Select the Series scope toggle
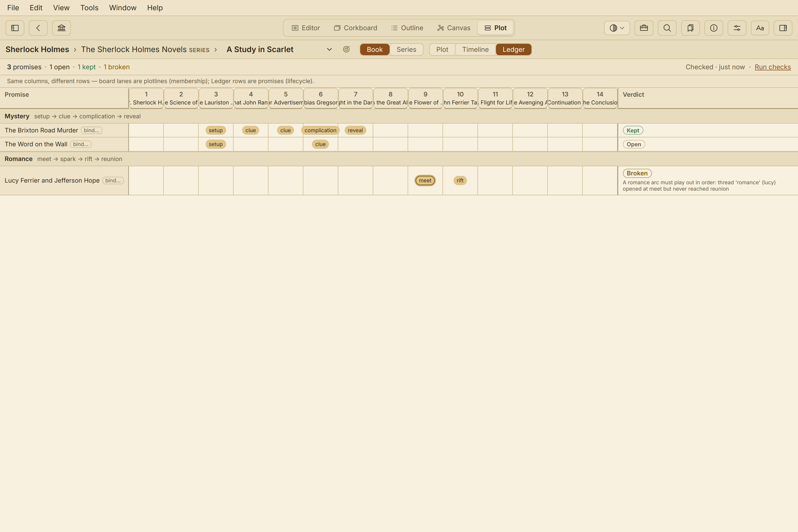 coord(406,50)
